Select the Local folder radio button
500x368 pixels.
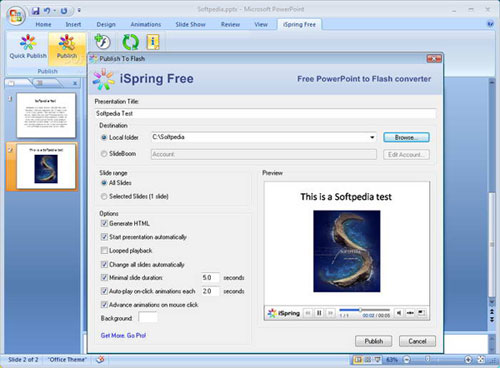[x=104, y=137]
